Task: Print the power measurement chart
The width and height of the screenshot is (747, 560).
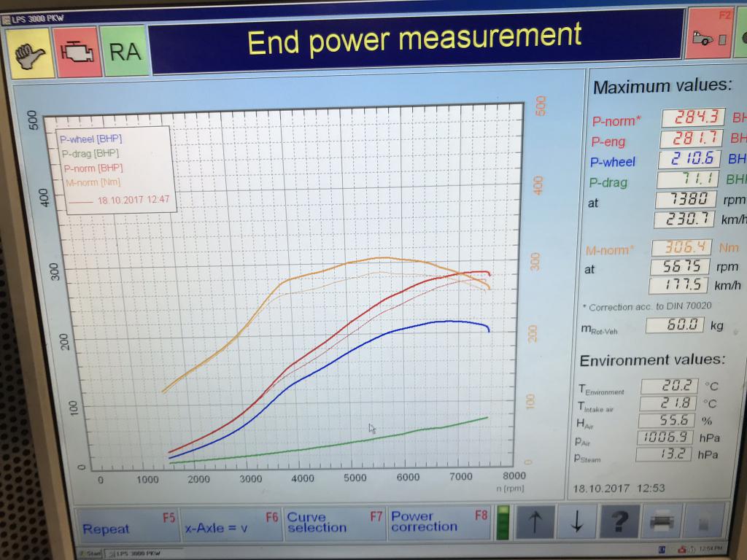Action: pos(662,522)
